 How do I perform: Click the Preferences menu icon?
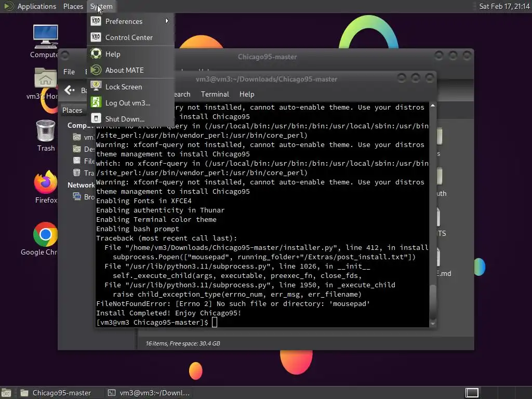pos(96,21)
